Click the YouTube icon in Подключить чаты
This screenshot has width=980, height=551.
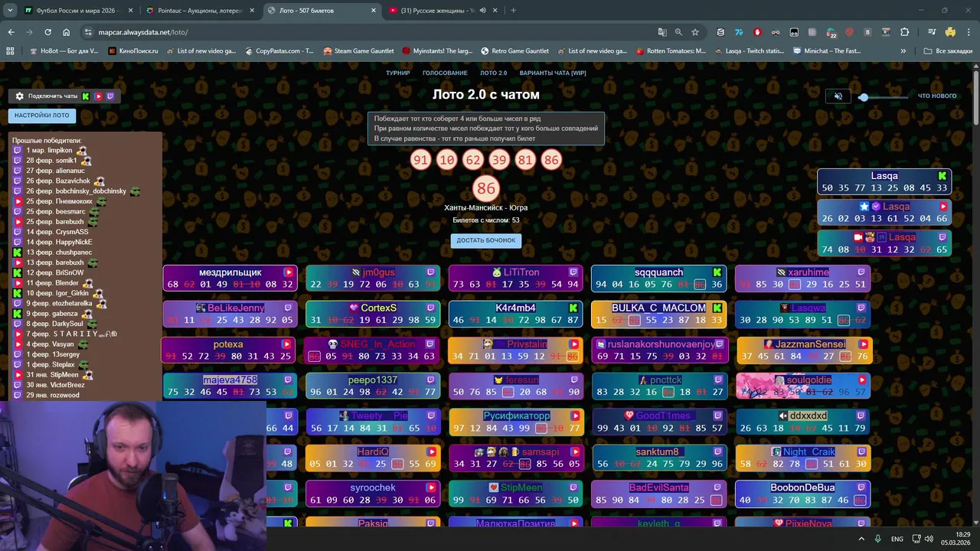98,96
